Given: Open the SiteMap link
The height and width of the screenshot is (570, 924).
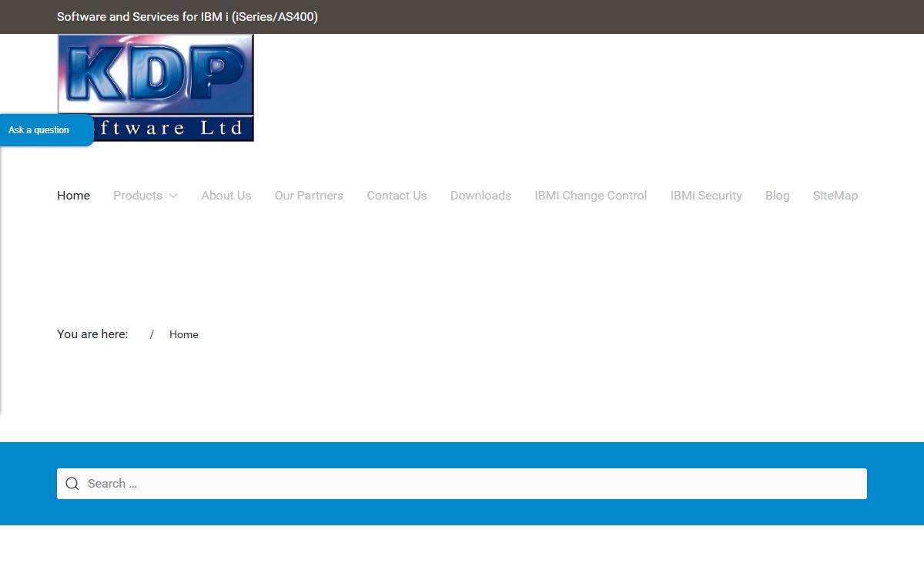Looking at the screenshot, I should click(x=835, y=196).
